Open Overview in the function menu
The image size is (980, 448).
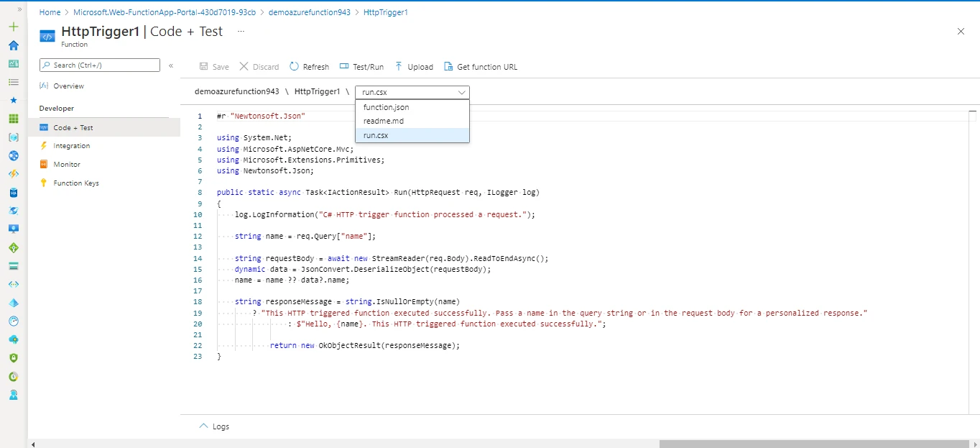(x=69, y=86)
